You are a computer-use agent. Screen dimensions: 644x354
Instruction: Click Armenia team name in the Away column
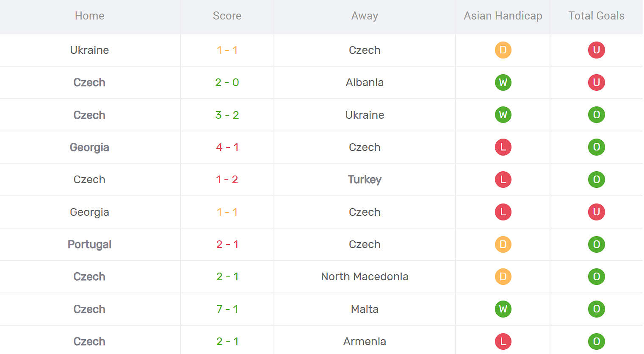pos(365,341)
